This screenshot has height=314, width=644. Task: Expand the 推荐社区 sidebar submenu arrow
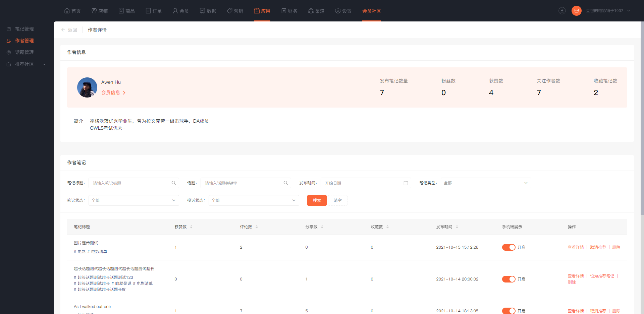[44, 64]
